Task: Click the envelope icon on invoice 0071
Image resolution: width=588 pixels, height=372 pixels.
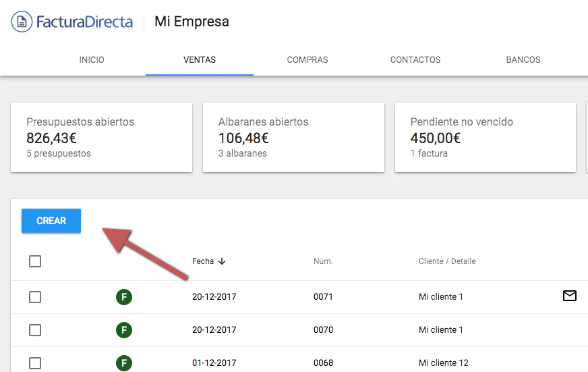Action: [569, 296]
